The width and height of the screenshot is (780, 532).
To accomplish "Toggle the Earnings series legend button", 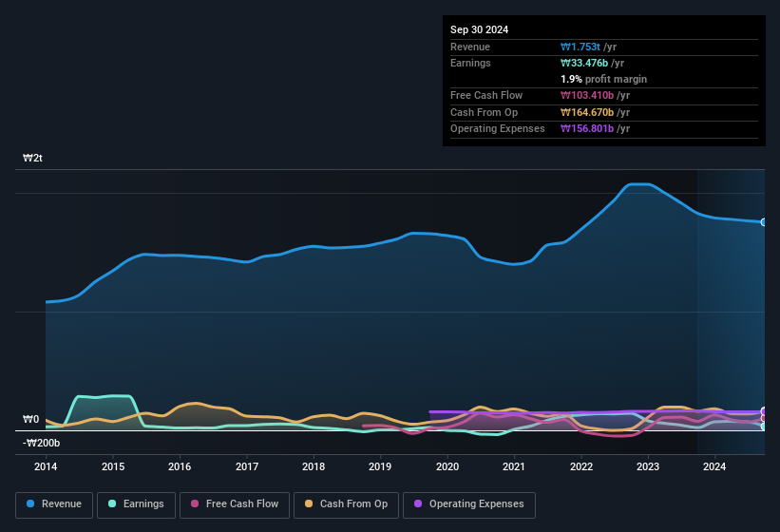I will point(136,505).
